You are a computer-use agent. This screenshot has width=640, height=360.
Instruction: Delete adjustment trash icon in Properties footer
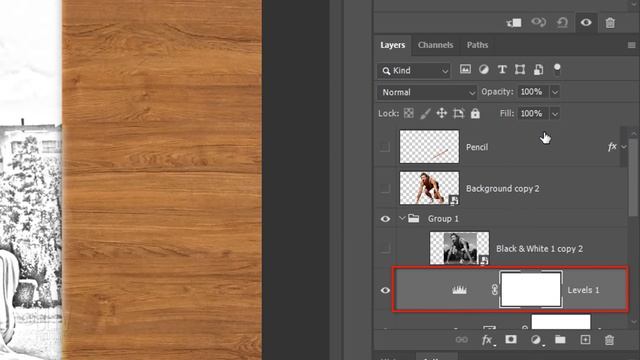tap(610, 23)
